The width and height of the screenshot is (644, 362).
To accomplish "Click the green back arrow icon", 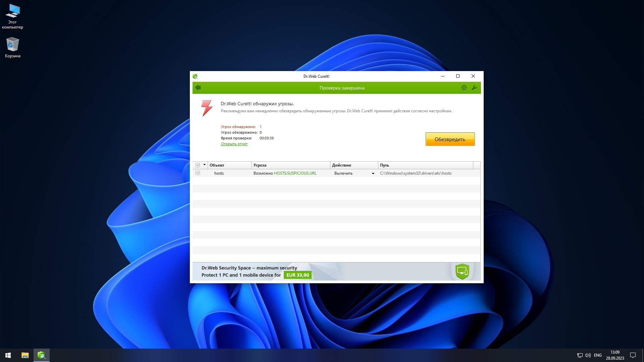I will pyautogui.click(x=198, y=87).
